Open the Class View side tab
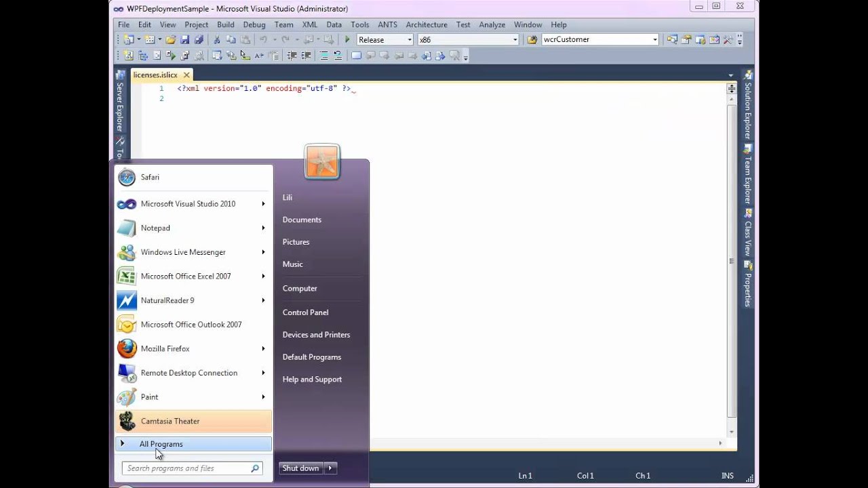Screen dimensions: 868x488 pos(748,233)
